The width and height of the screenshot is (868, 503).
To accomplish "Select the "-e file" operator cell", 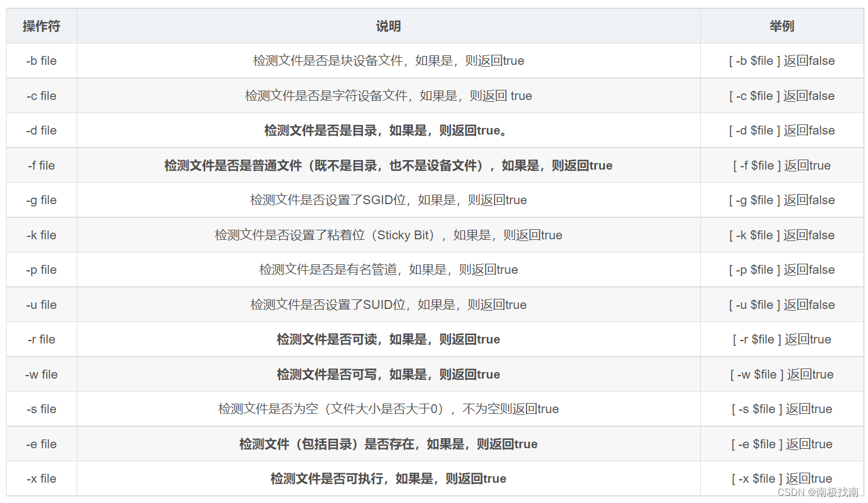I will tap(42, 444).
